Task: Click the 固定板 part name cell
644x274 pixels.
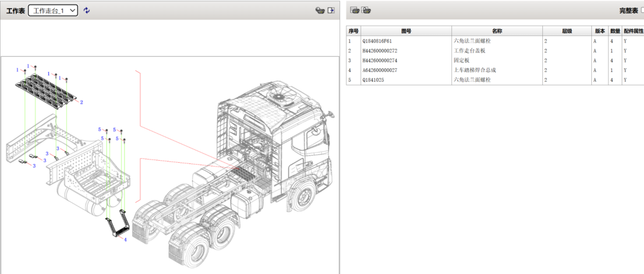Action: 462,60
